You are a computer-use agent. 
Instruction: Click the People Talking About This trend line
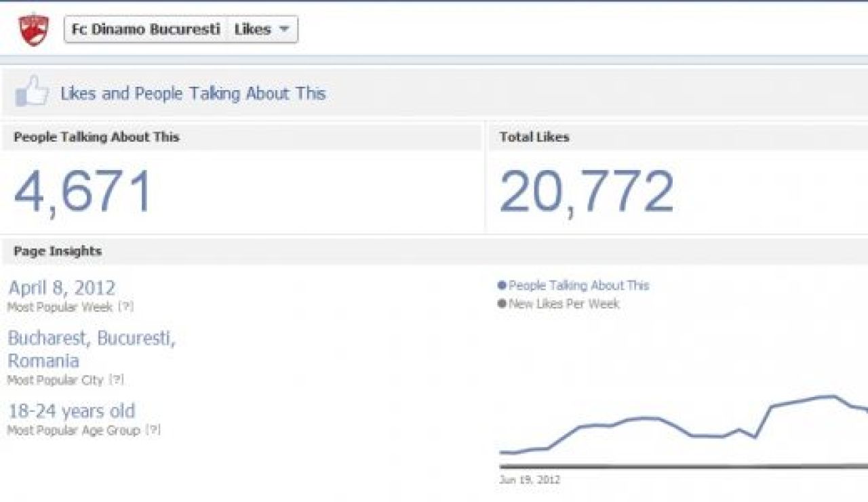click(684, 425)
